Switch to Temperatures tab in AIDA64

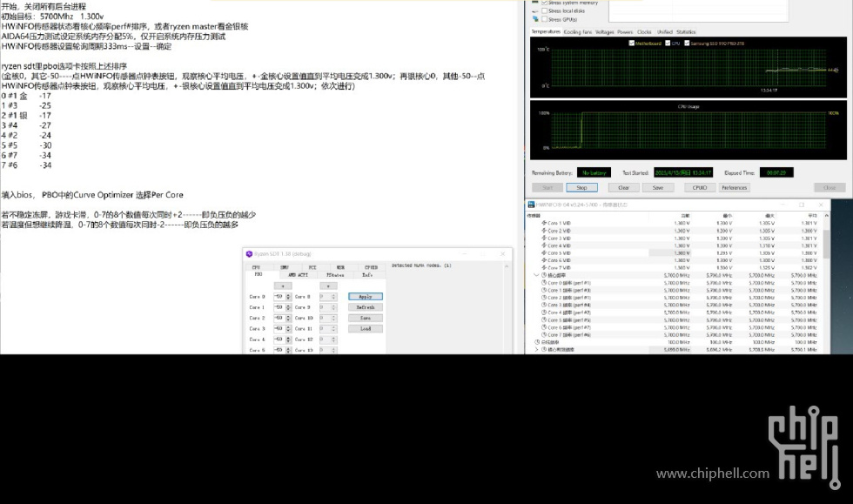(546, 31)
